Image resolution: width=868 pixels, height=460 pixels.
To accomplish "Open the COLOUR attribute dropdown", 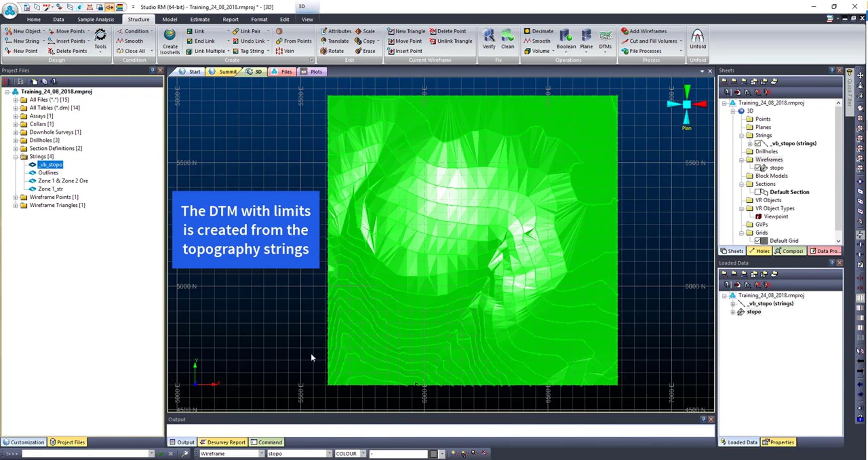I will pyautogui.click(x=363, y=453).
